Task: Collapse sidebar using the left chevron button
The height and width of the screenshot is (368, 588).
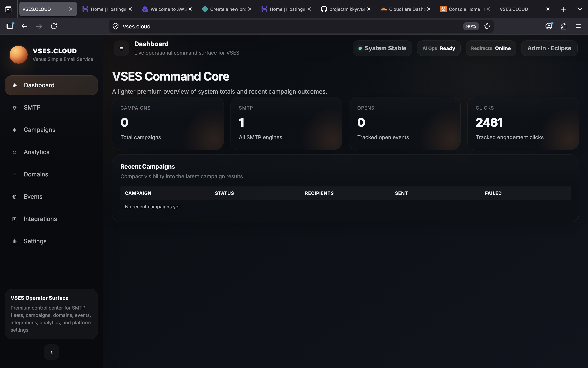Action: (x=51, y=352)
